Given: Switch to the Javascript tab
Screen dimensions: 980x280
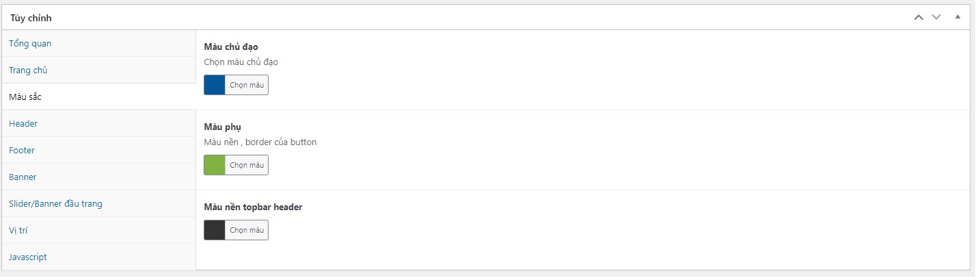Looking at the screenshot, I should click(28, 257).
